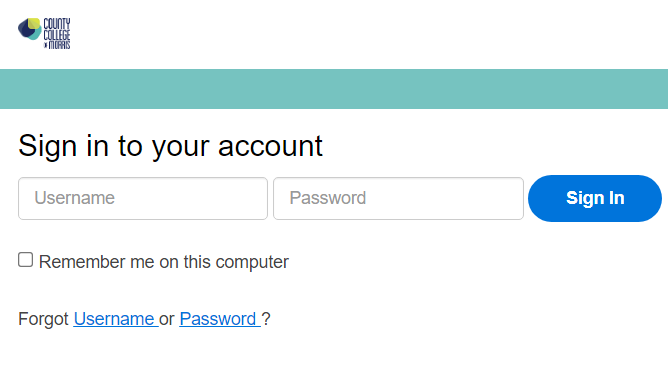Screen dimensions: 670x365
Task: Click the County College of Morris logo text
Action: click(x=57, y=33)
